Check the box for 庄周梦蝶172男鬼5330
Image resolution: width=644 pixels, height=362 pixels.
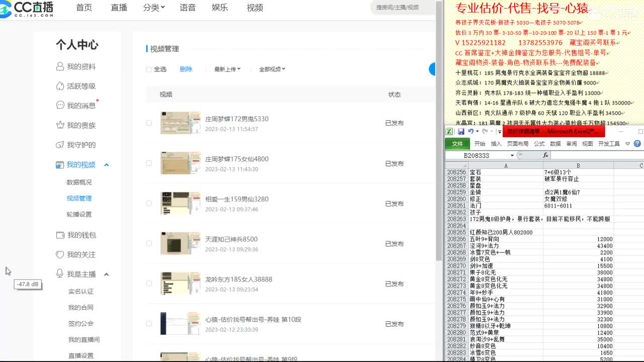point(148,123)
